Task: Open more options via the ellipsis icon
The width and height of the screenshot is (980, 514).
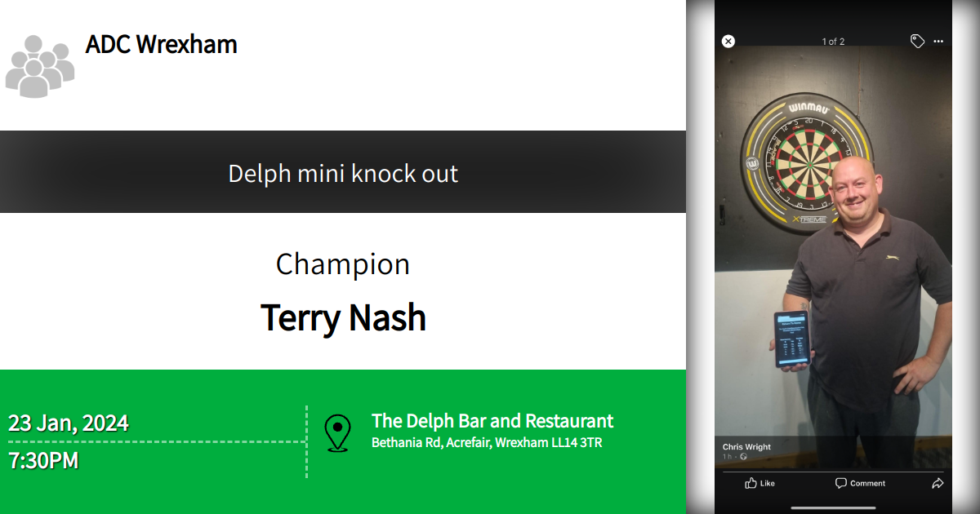Action: 939,41
